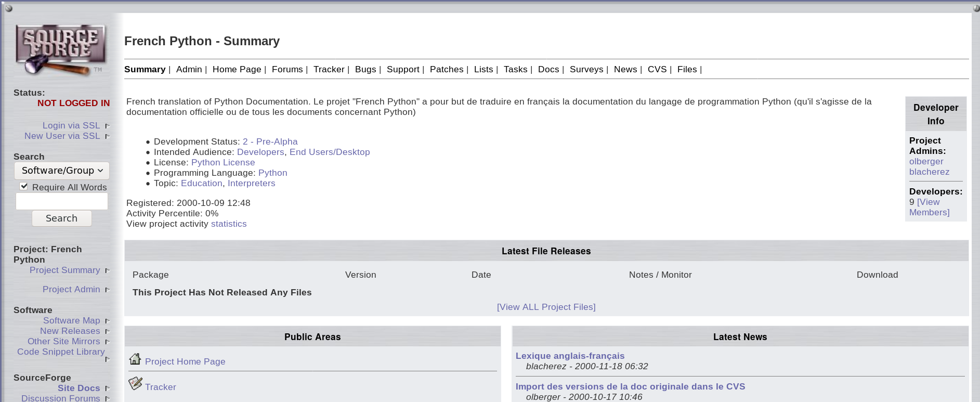980x402 pixels.
Task: Open the Other Site Mirrors link
Action: [x=63, y=341]
